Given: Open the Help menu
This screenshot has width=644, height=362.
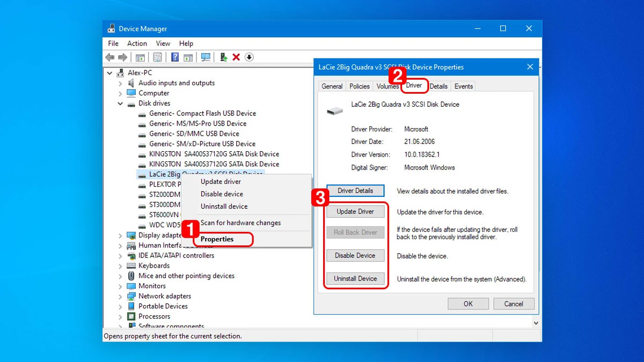Looking at the screenshot, I should click(186, 43).
